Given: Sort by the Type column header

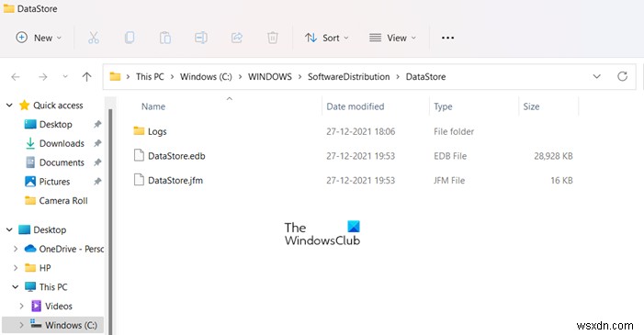Looking at the screenshot, I should 443,106.
